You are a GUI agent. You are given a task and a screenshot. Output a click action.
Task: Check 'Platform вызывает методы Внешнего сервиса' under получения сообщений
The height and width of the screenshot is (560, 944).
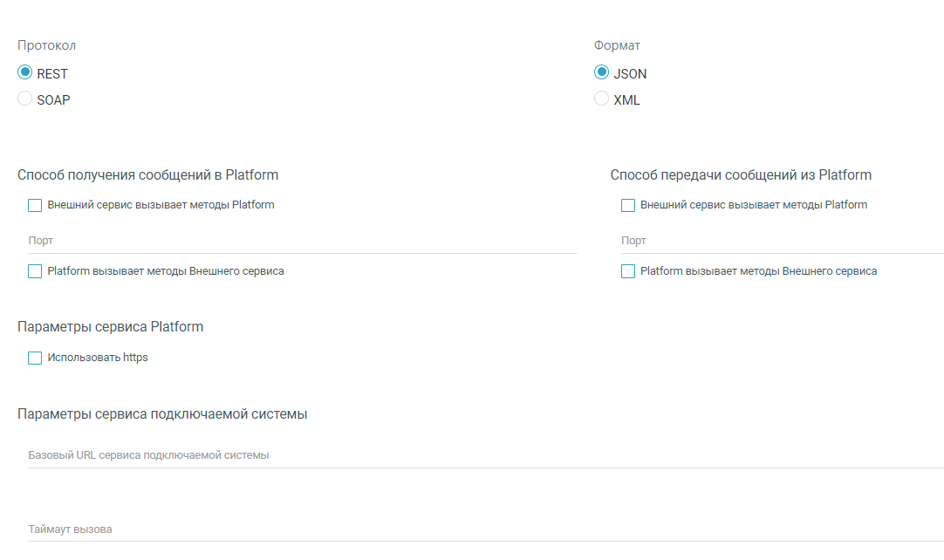(x=35, y=271)
